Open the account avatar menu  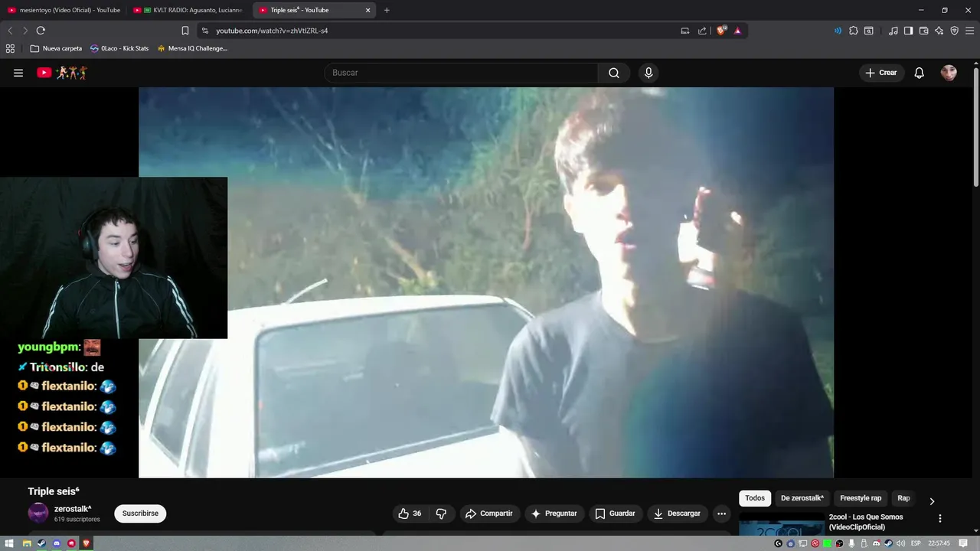[949, 73]
